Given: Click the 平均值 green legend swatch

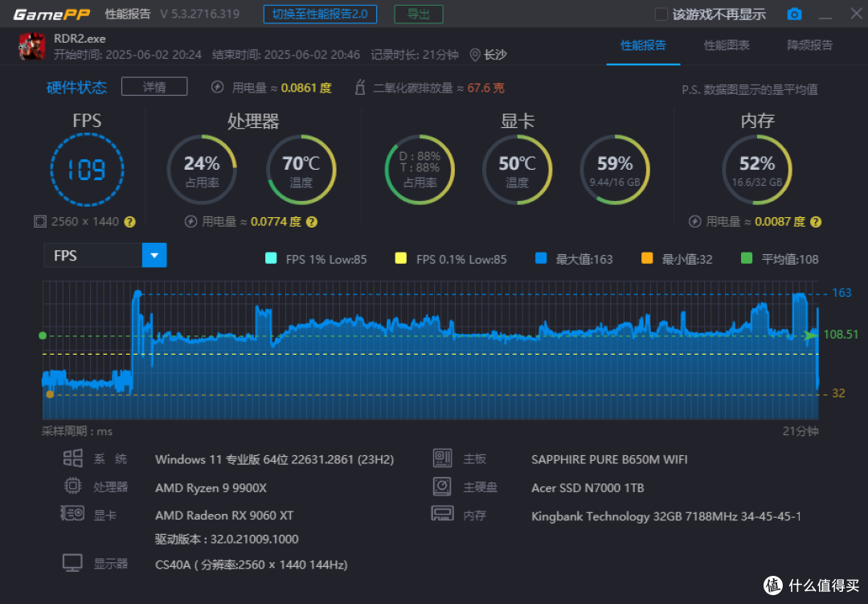Looking at the screenshot, I should [x=746, y=258].
